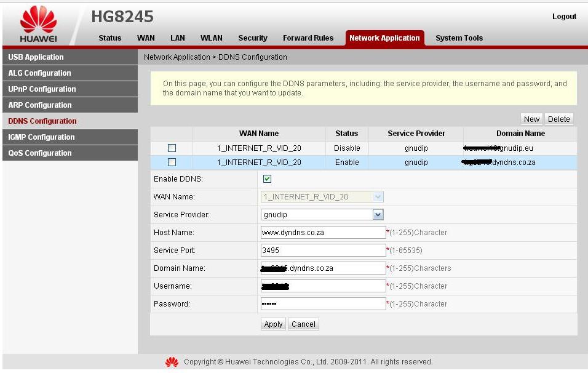This screenshot has height=373, width=588.
Task: Click the small Huawei logo in footer
Action: coord(172,362)
